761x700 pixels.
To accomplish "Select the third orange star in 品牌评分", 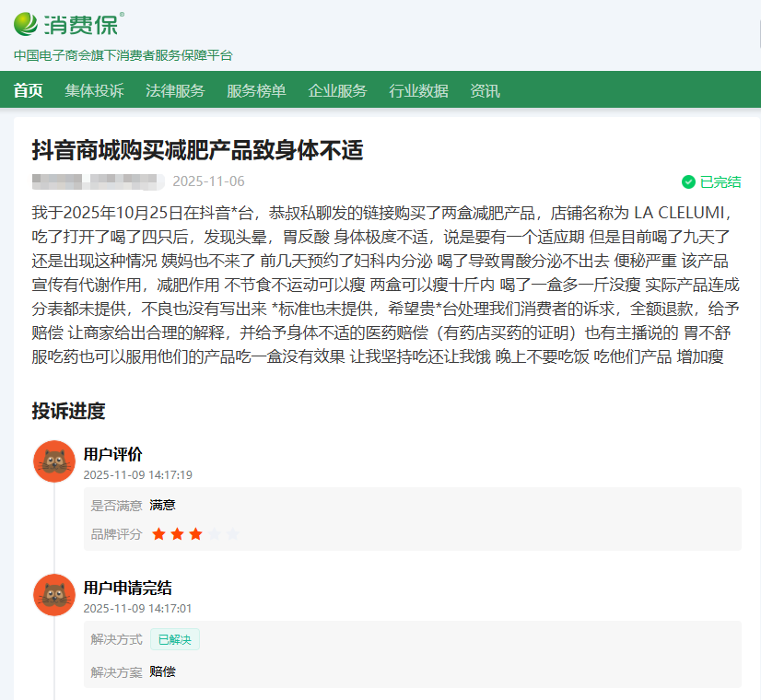I will (195, 534).
